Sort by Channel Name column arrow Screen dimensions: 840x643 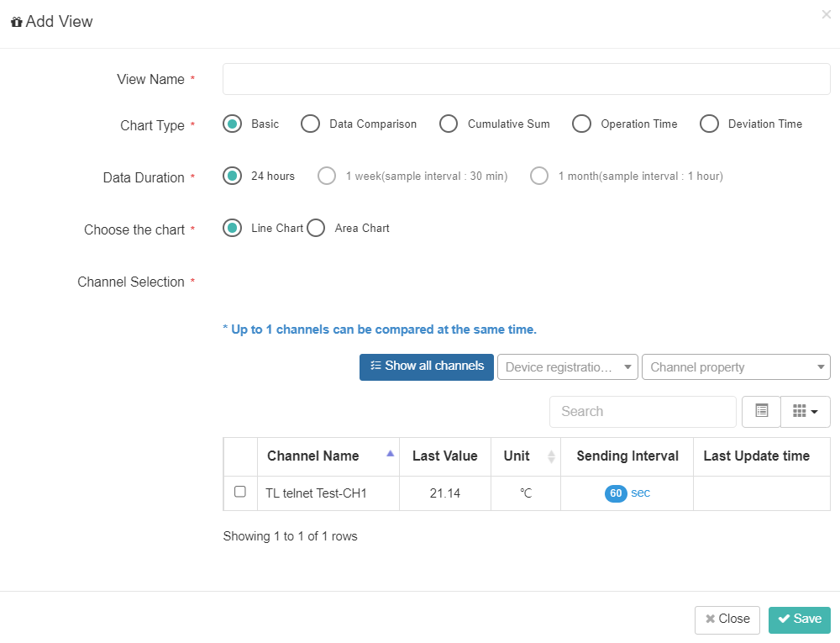390,454
